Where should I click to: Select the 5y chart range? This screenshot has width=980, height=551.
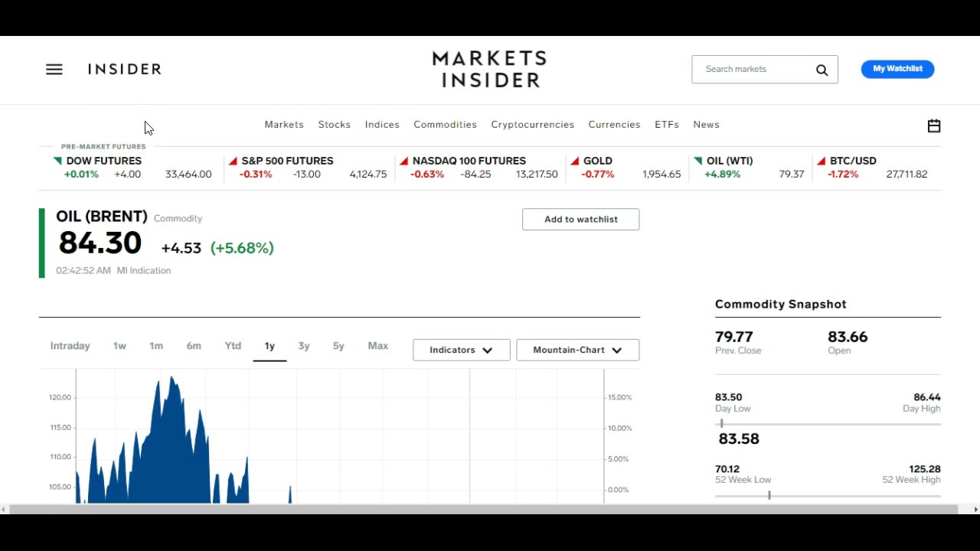[x=338, y=346]
